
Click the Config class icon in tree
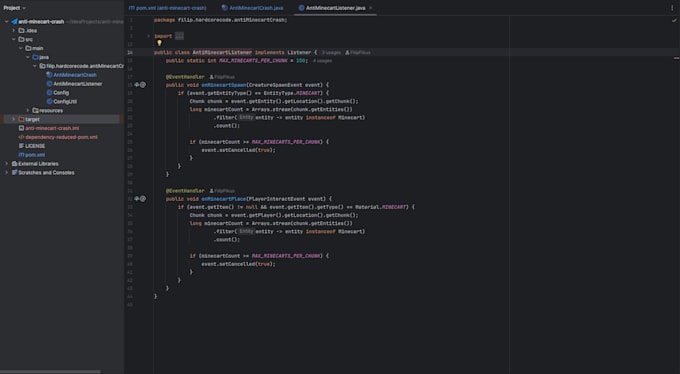tap(49, 93)
